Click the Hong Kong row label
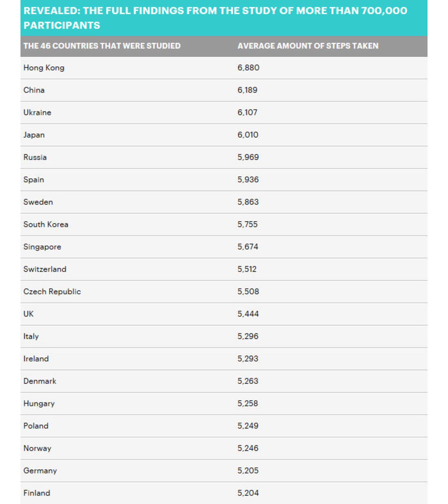The width and height of the screenshot is (448, 504). (44, 68)
